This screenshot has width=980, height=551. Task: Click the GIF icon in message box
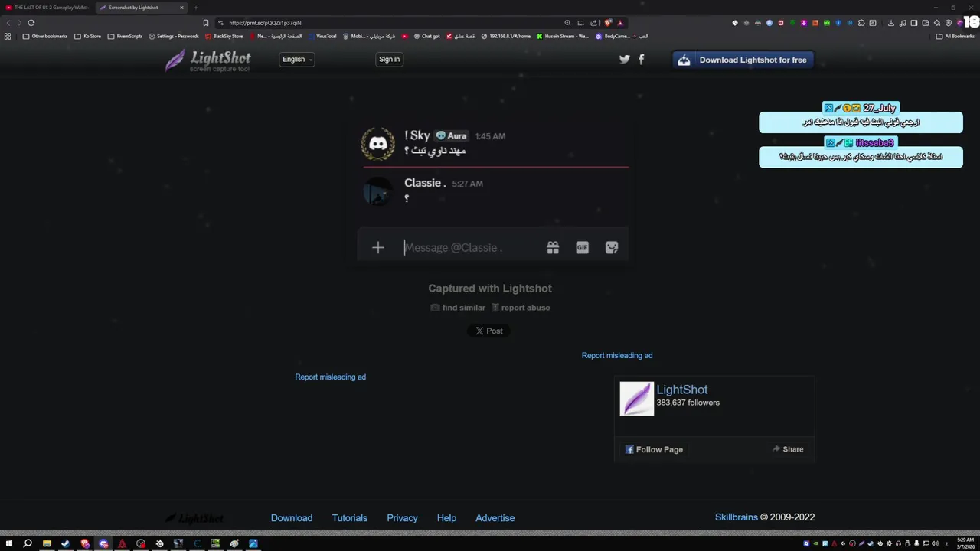tap(582, 247)
